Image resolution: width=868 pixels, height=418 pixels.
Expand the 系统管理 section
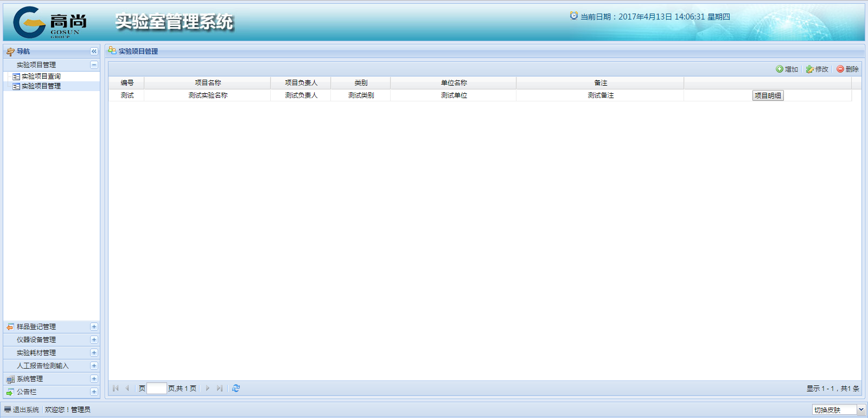(x=94, y=379)
